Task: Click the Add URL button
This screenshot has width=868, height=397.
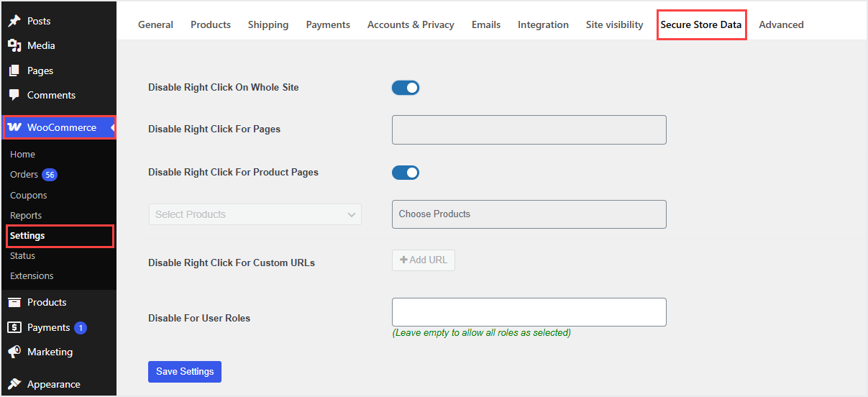Action: pos(424,260)
